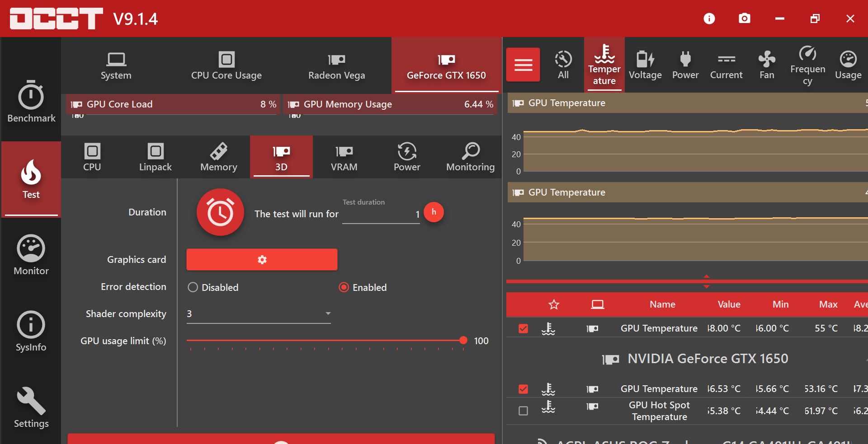Uncheck NVIDIA GPU Temperature graph checkbox

pos(523,389)
